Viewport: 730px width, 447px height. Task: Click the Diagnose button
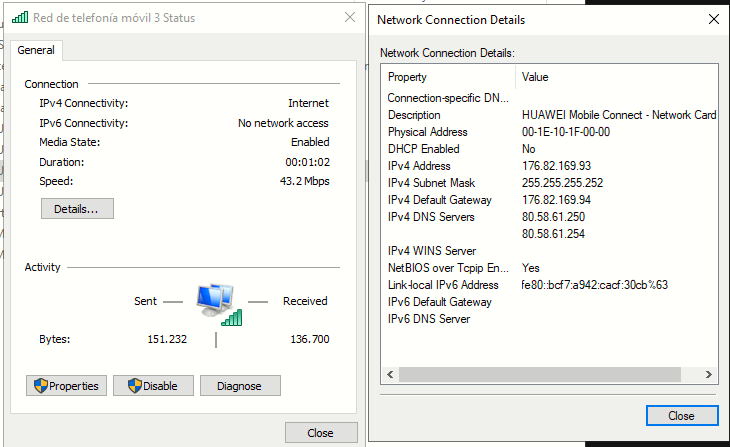tap(240, 386)
